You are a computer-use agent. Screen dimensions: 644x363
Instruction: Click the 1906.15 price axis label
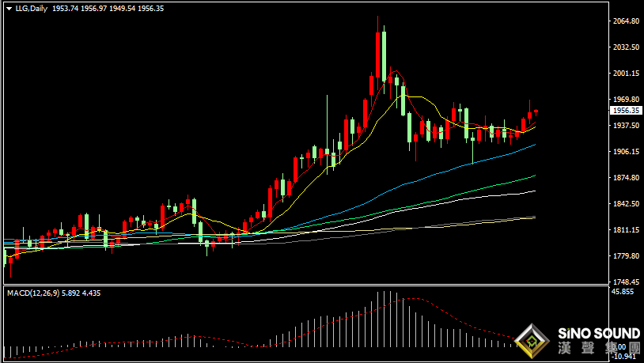tap(627, 152)
